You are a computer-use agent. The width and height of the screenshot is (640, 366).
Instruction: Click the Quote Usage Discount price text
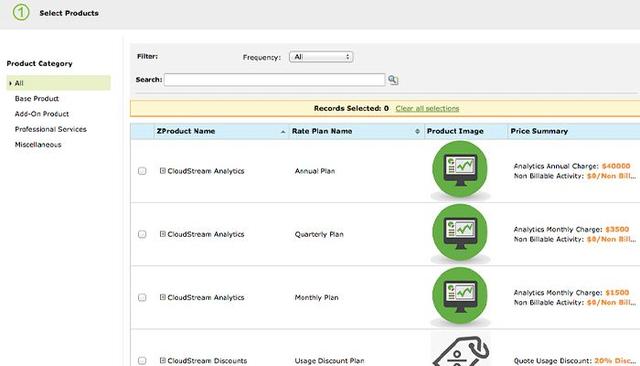[x=574, y=361]
